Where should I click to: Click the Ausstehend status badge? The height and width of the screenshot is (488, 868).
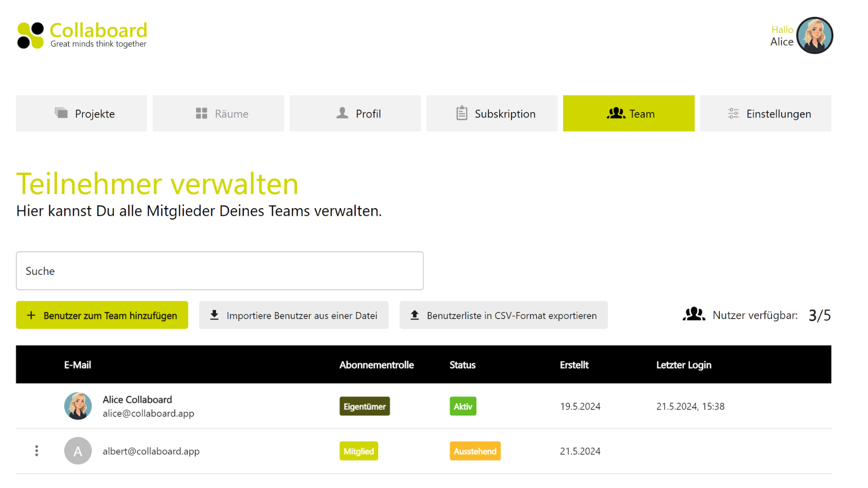coord(475,451)
